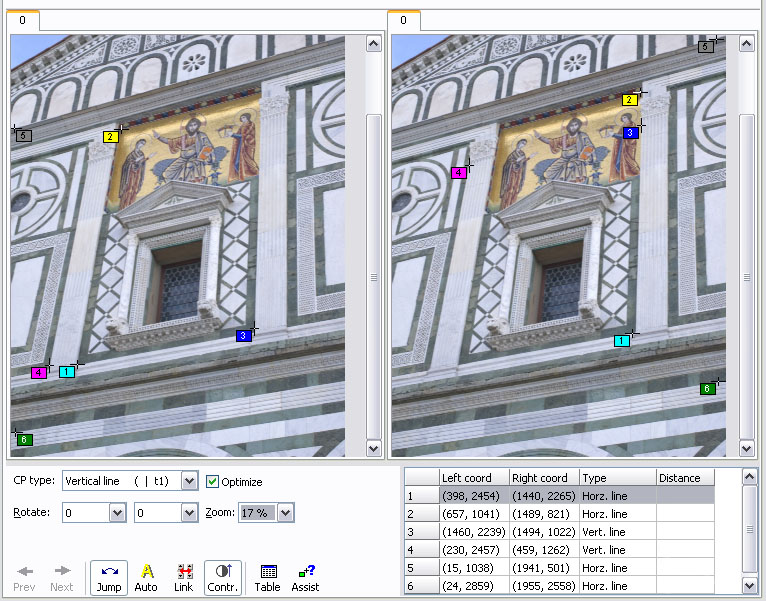The image size is (766, 601).
Task: Toggle the Link images button
Action: coord(184,578)
